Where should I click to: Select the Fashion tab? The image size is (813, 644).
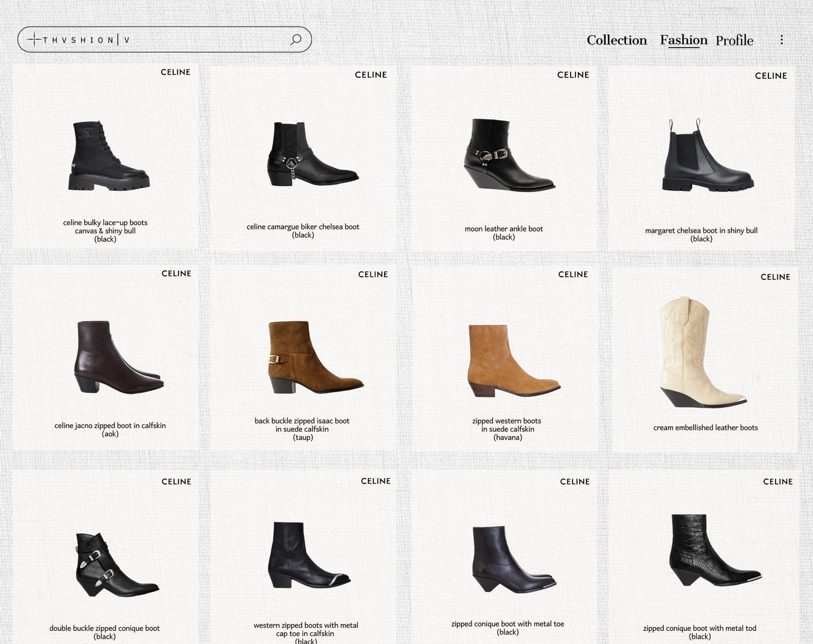pos(683,40)
